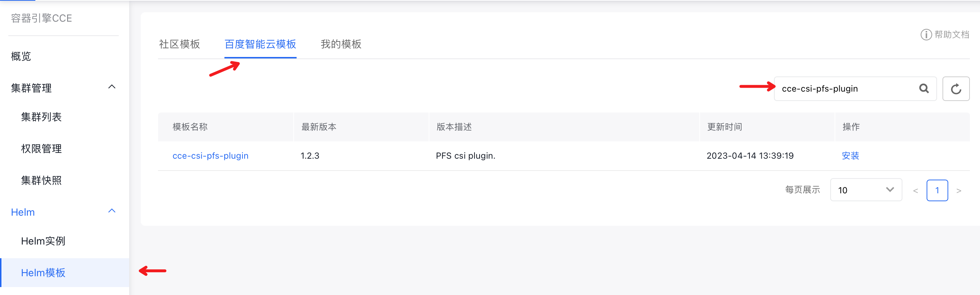Open 集群列表 from the sidebar
The height and width of the screenshot is (295, 980).
(x=41, y=117)
